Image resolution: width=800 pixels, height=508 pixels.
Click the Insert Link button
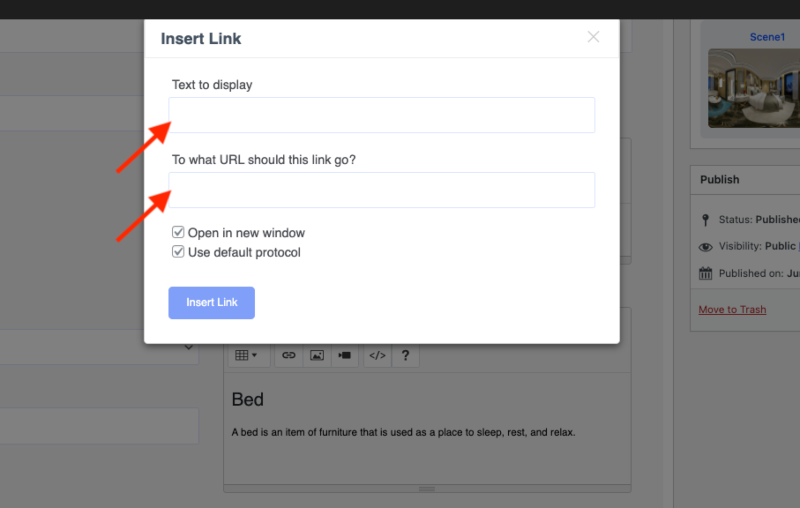coord(212,303)
